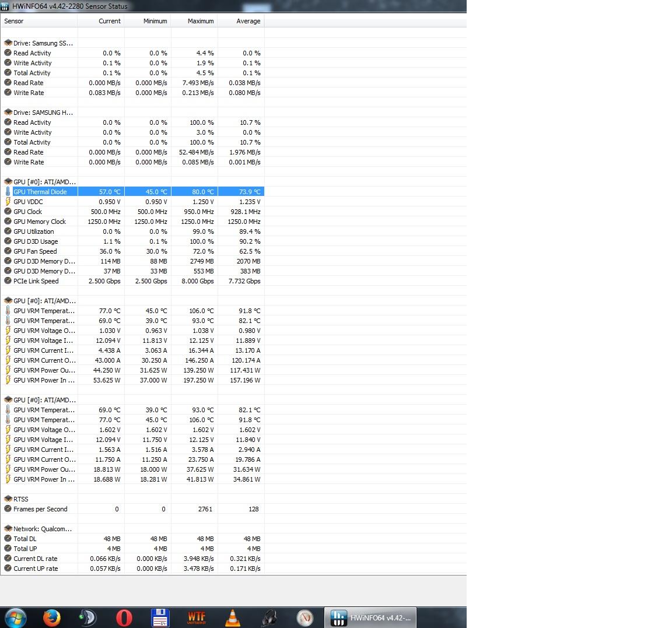This screenshot has height=628, width=672.
Task: Click the 0.083 MB/s current write rate
Action: coord(104,93)
